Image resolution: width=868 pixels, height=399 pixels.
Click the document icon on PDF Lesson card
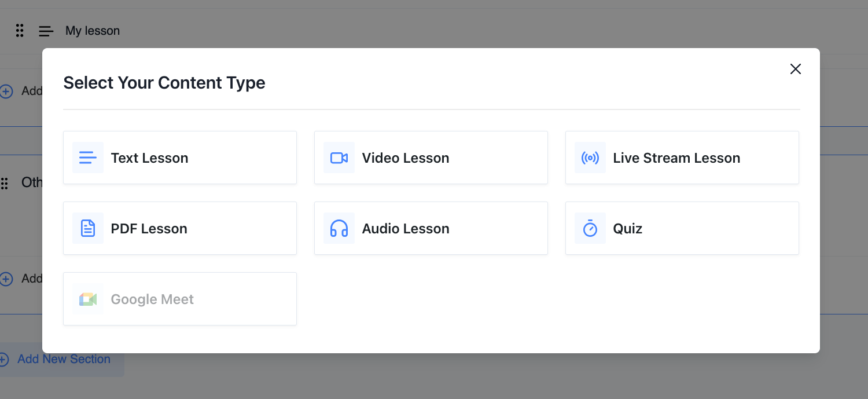88,228
